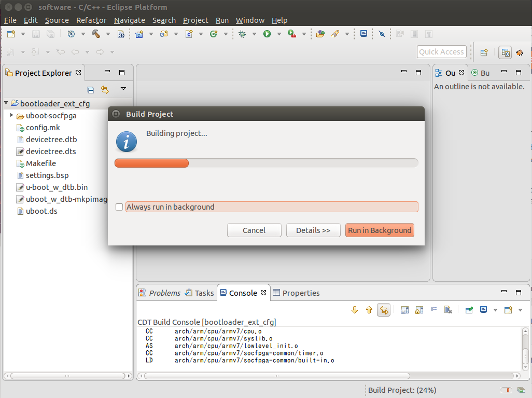This screenshot has width=532, height=398.
Task: Expand the uboot-socfpga folder
Action: pos(11,115)
